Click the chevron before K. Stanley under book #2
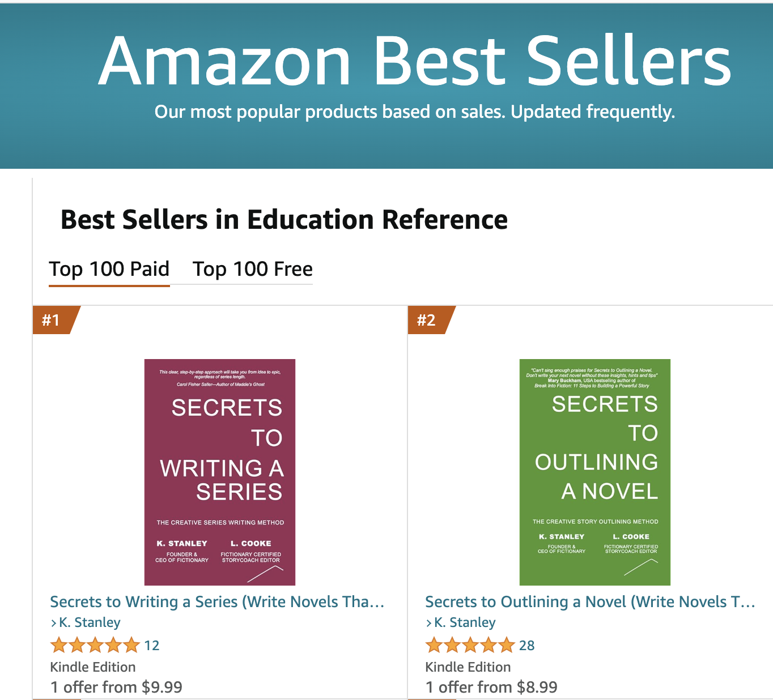 click(x=428, y=623)
